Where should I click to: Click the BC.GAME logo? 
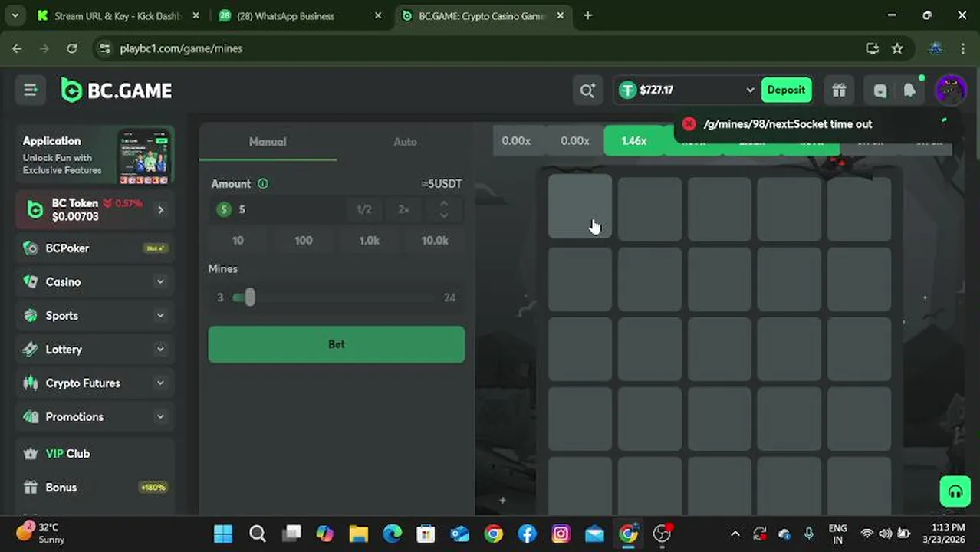point(117,90)
